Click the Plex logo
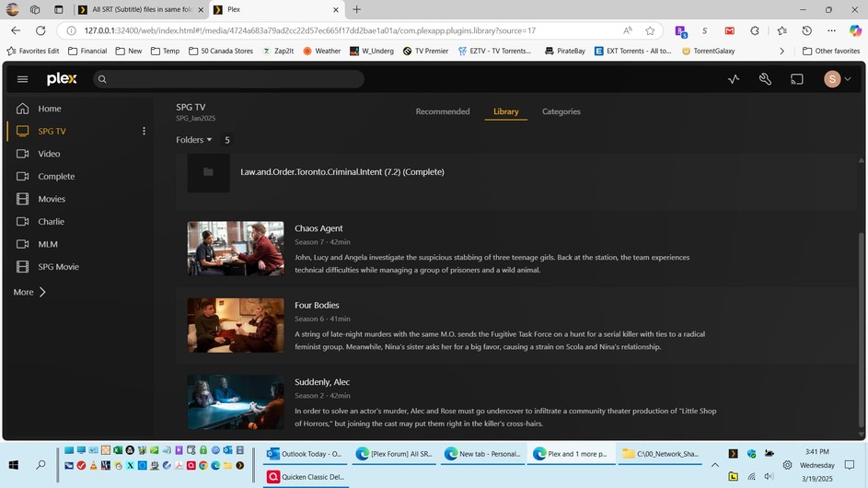Viewport: 868px width, 488px height. point(62,78)
